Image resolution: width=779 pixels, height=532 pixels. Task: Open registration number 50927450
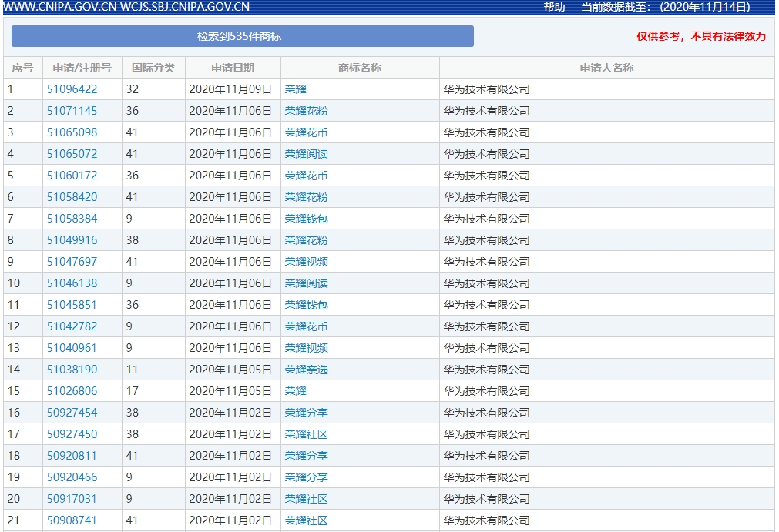pyautogui.click(x=72, y=434)
